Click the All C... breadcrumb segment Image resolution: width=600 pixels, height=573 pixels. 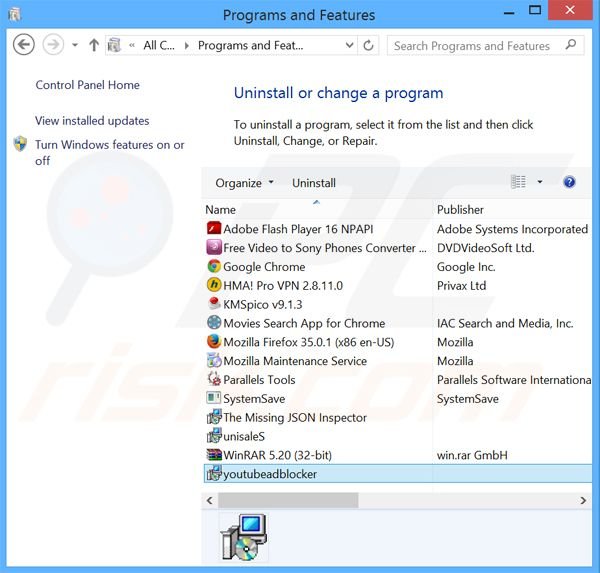pos(159,45)
